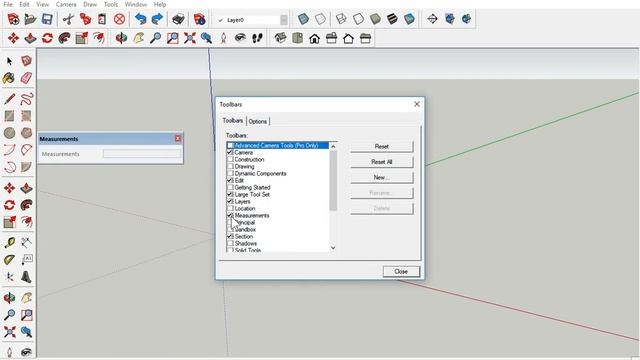
Task: Click the toolbar list scroll-down arrow
Action: click(x=333, y=248)
